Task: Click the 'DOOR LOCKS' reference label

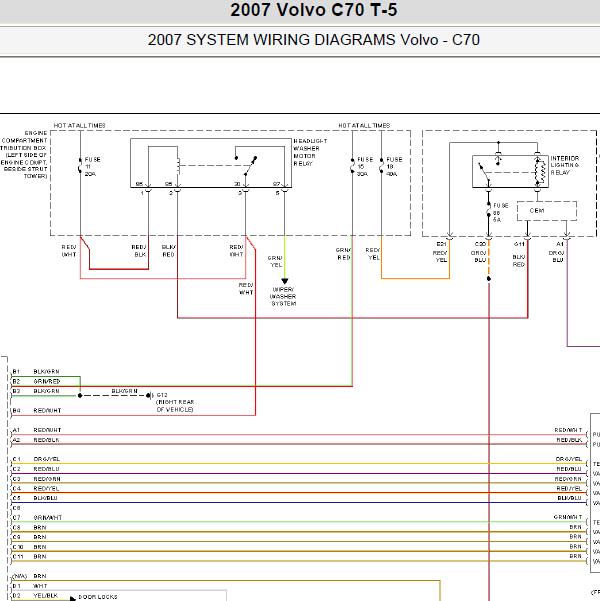Action: point(98,597)
